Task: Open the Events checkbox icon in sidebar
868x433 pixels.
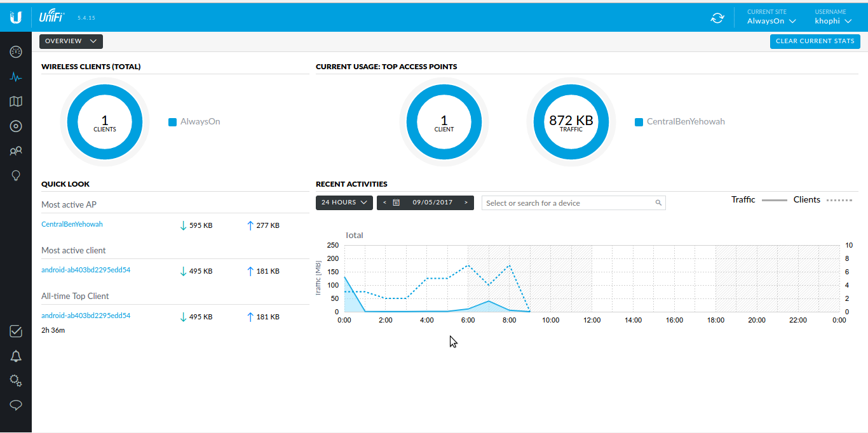Action: (15, 331)
